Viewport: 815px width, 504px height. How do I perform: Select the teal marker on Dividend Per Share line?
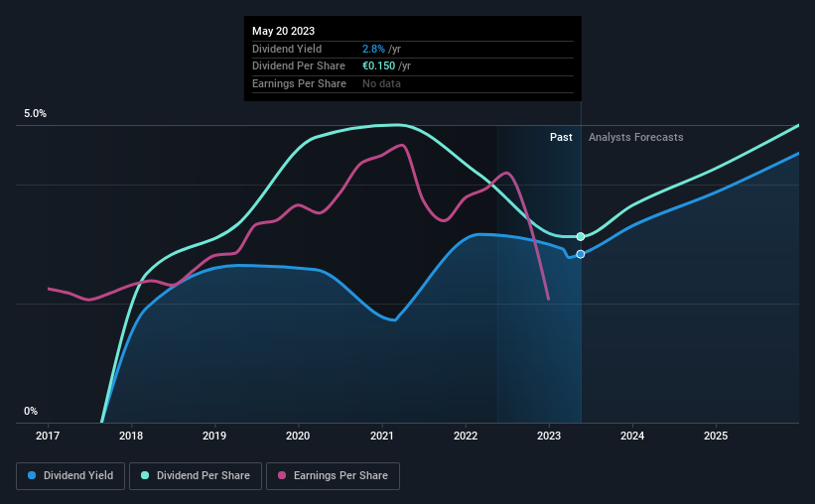pyautogui.click(x=581, y=237)
